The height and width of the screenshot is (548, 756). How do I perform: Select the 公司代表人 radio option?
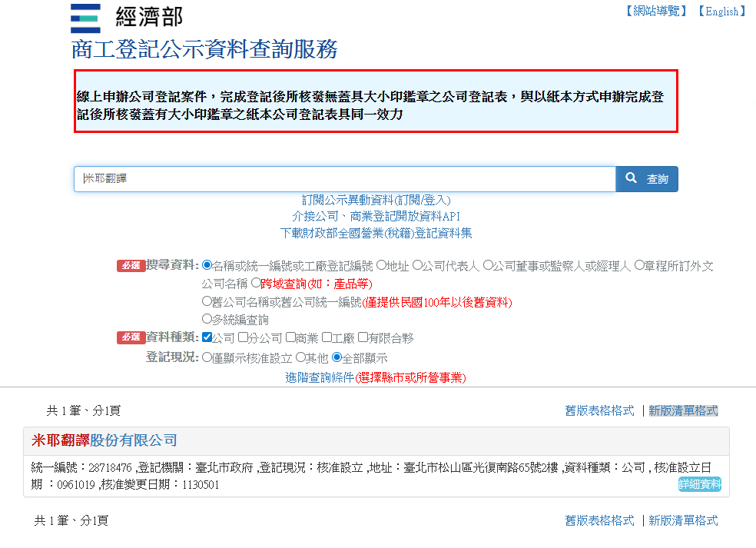coord(417,265)
